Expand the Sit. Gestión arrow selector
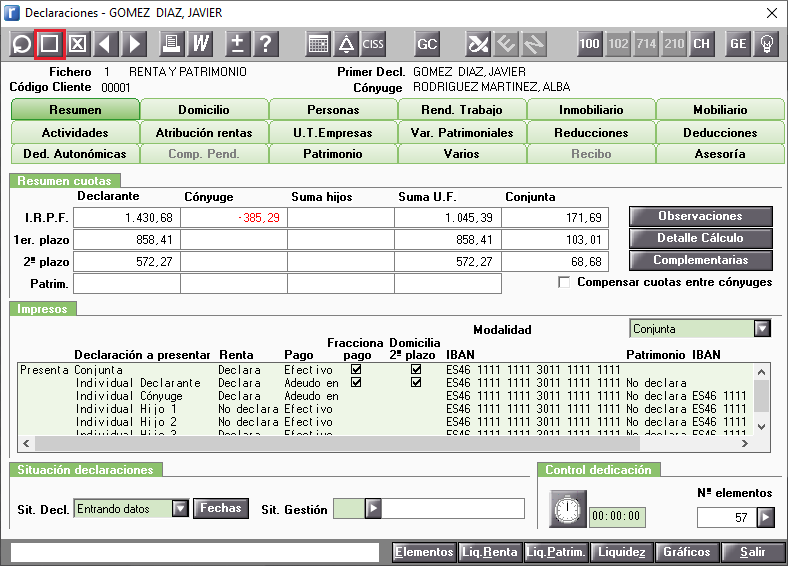This screenshot has width=788, height=566. point(373,509)
